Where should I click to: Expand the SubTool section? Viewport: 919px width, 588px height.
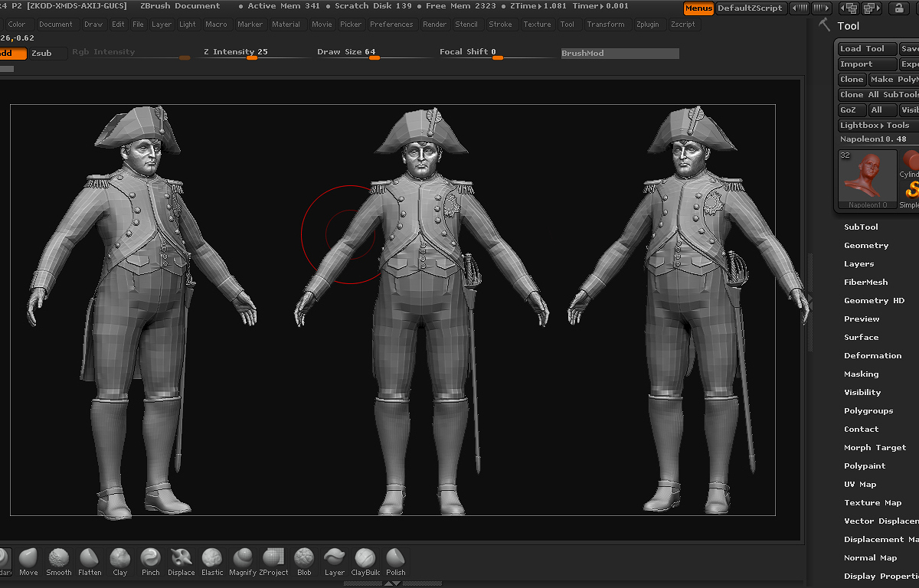pos(861,227)
